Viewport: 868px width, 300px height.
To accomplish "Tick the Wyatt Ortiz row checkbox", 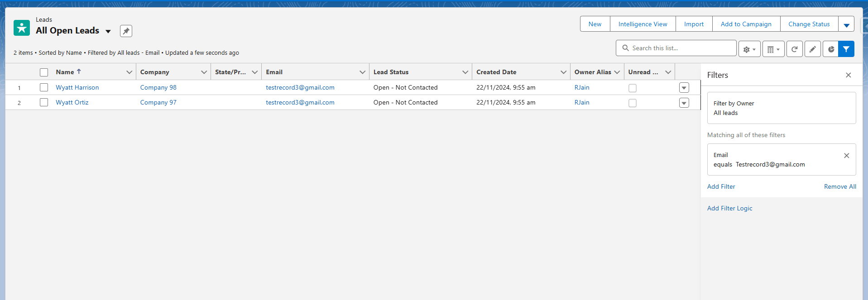I will tap(44, 102).
